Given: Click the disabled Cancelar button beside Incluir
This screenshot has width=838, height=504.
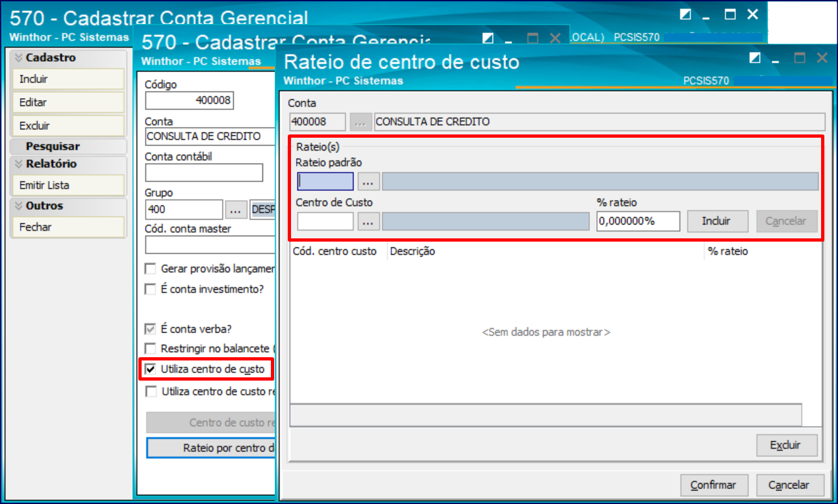Looking at the screenshot, I should click(x=785, y=221).
